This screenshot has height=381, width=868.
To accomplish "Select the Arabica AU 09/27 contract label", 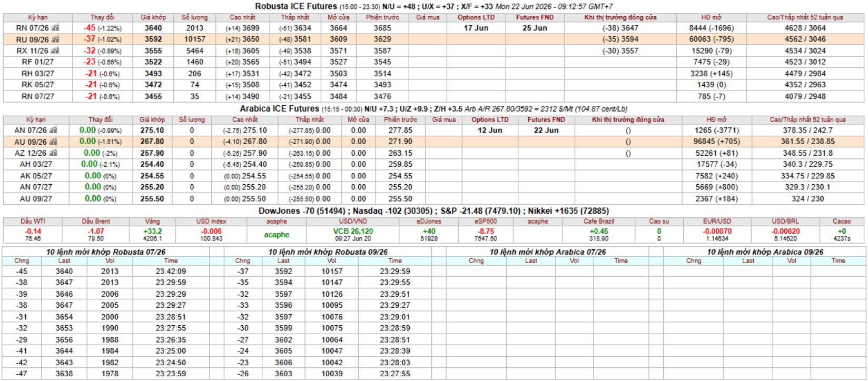I will pos(36,198).
